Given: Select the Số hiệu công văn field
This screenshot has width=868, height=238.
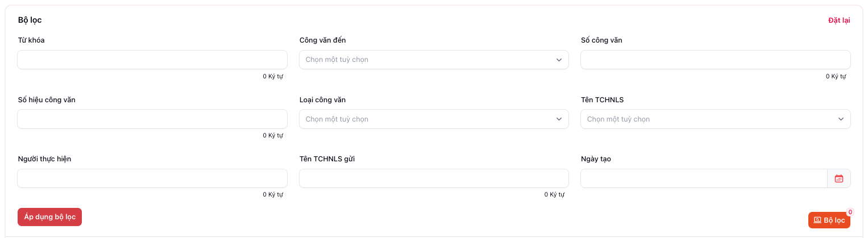Looking at the screenshot, I should tap(152, 119).
